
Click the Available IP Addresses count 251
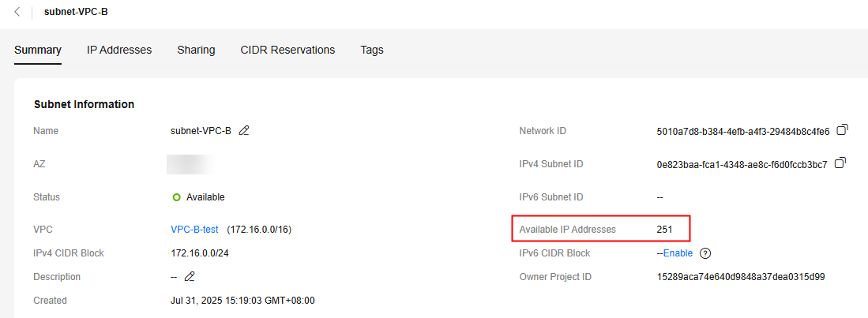[x=664, y=230]
